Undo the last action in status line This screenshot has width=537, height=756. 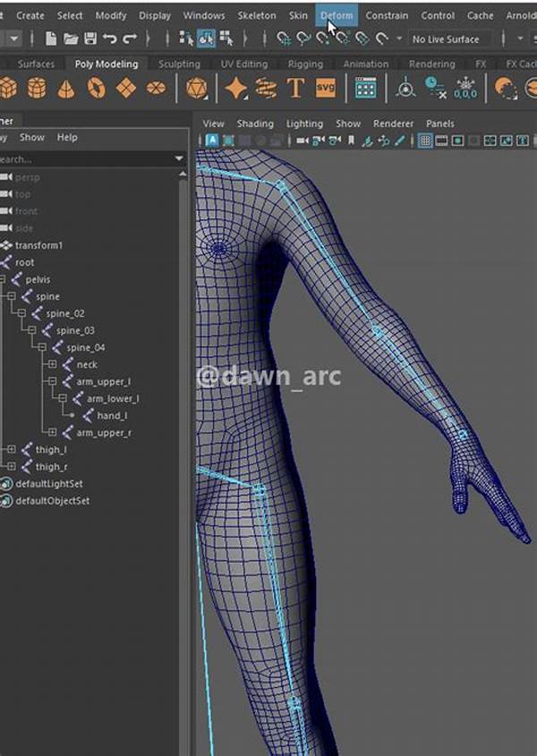coord(109,38)
